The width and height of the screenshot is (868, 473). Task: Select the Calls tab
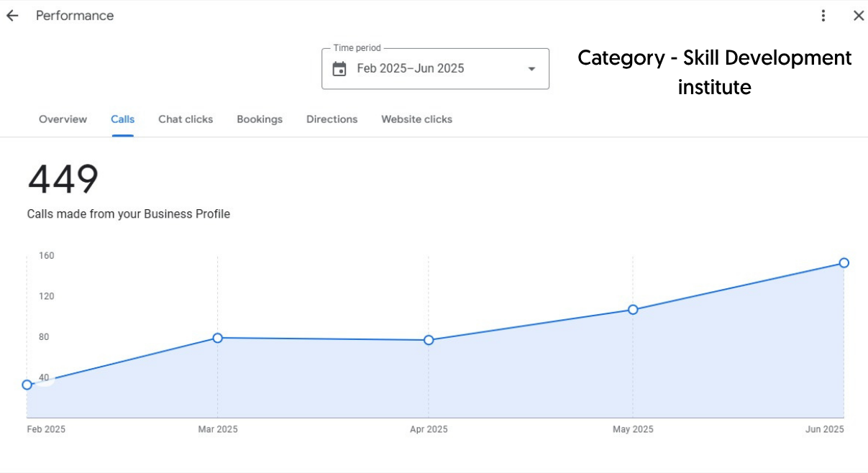point(122,119)
